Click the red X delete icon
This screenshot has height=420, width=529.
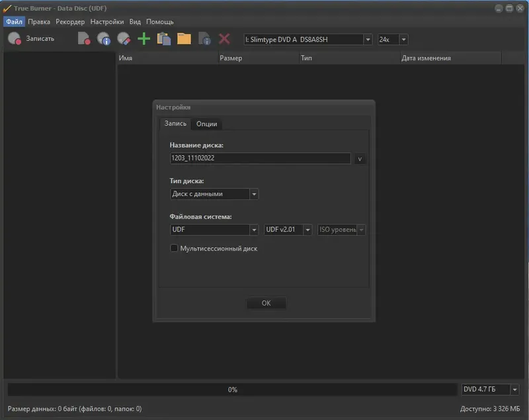pyautogui.click(x=224, y=38)
